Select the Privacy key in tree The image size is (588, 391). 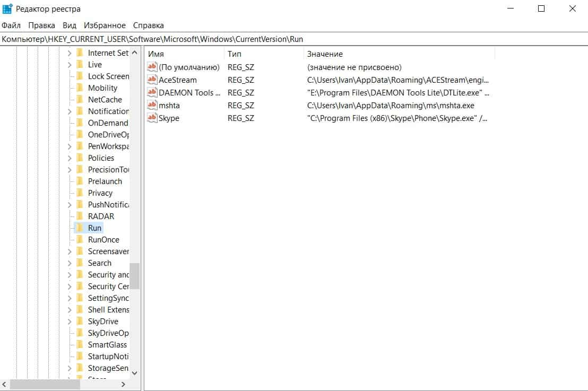[x=100, y=193]
